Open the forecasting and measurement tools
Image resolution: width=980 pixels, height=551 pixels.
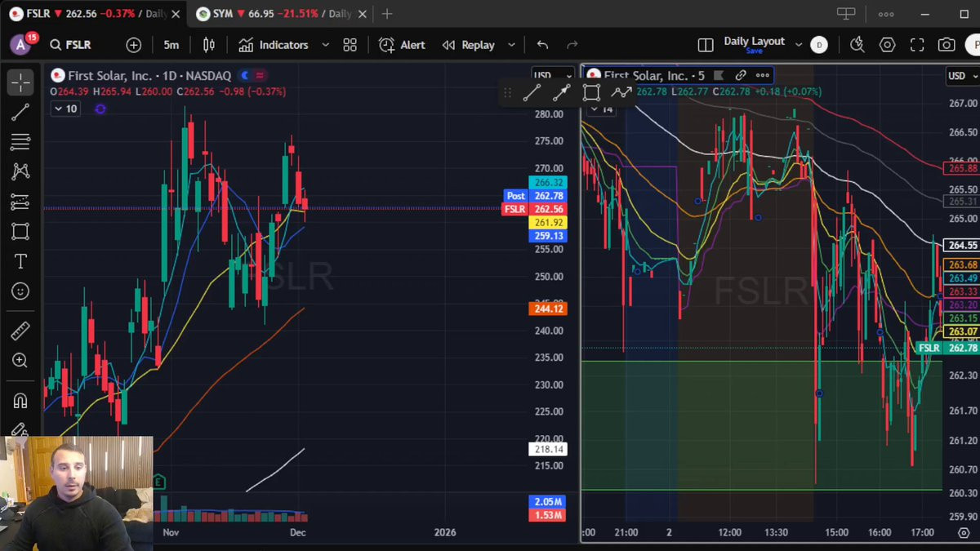(20, 202)
